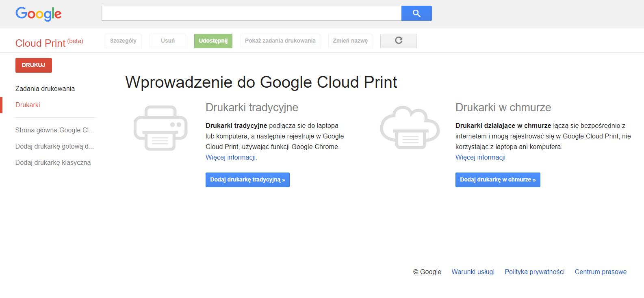This screenshot has height=298, width=644.
Task: Click the red DRUKUJ button
Action: point(34,65)
